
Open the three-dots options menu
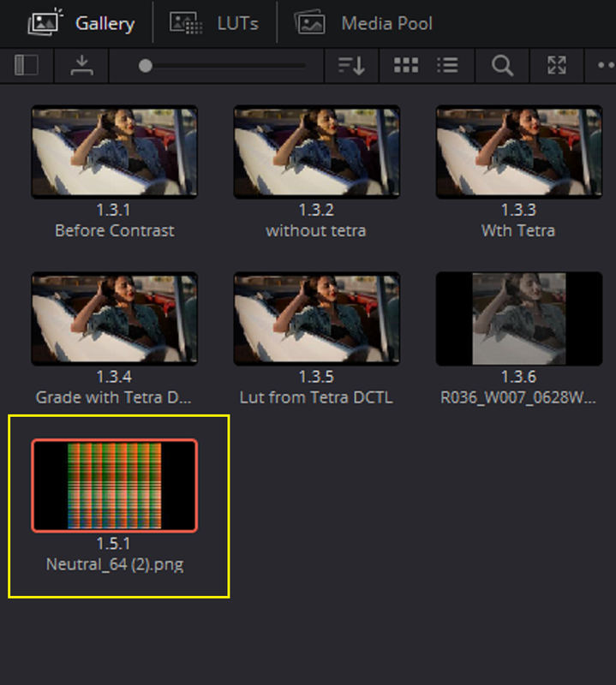(x=607, y=66)
